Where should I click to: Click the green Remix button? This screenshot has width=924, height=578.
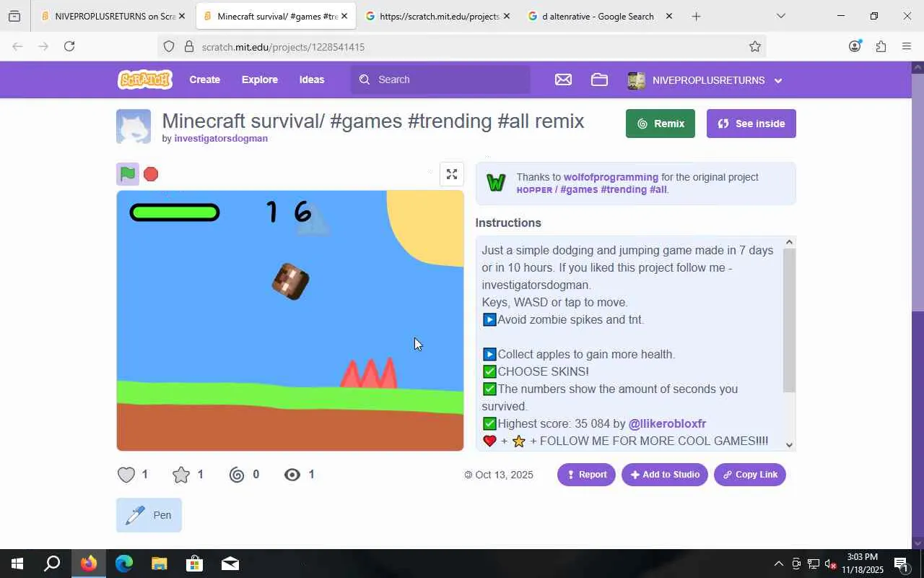(661, 124)
